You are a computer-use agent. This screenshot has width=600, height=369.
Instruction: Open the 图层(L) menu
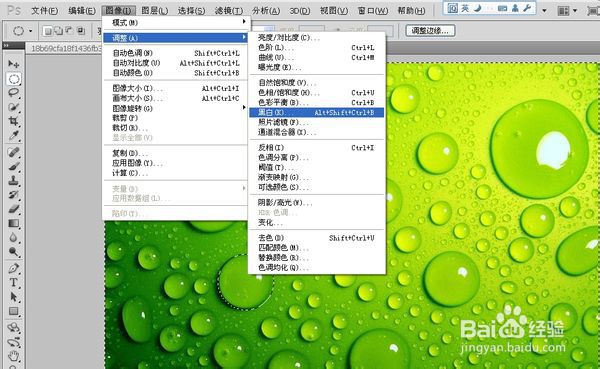155,11
